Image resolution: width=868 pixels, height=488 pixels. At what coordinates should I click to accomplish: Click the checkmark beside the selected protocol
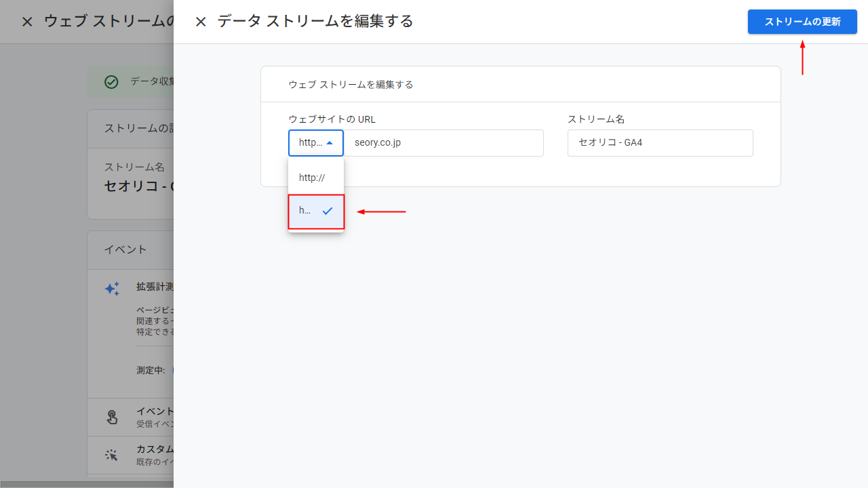point(328,211)
